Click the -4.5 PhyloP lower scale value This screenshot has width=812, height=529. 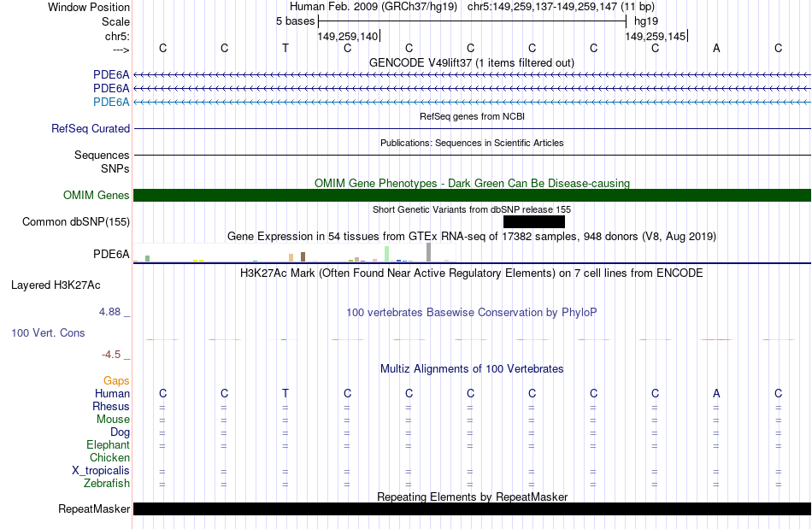click(111, 355)
